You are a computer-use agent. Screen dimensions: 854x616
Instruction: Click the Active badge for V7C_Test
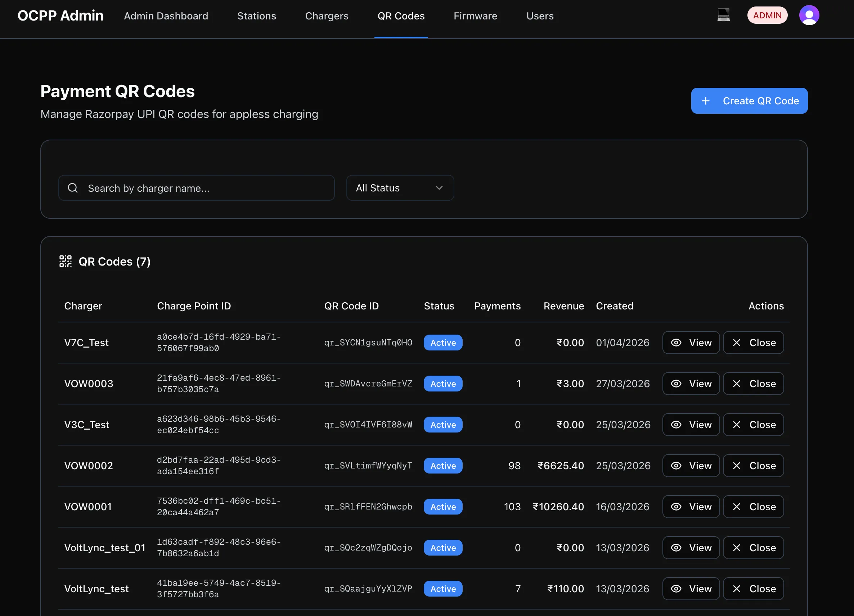(x=443, y=343)
